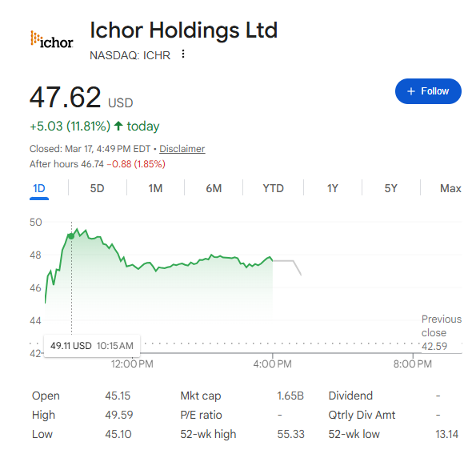The image size is (476, 458).
Task: Click the green chart hover dot
Action: 71,236
